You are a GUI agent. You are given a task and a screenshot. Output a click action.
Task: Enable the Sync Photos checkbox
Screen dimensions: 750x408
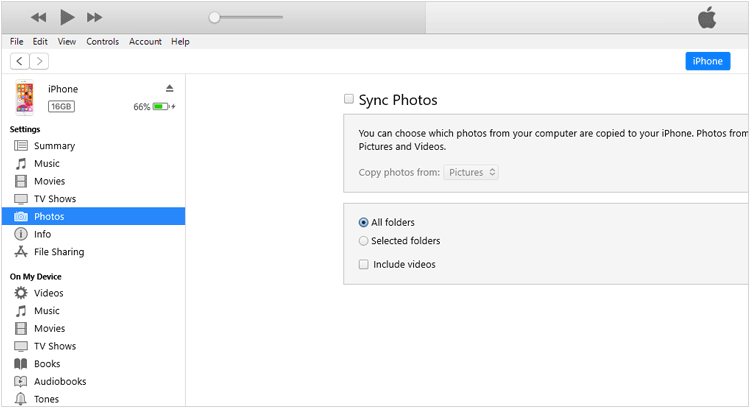click(349, 99)
